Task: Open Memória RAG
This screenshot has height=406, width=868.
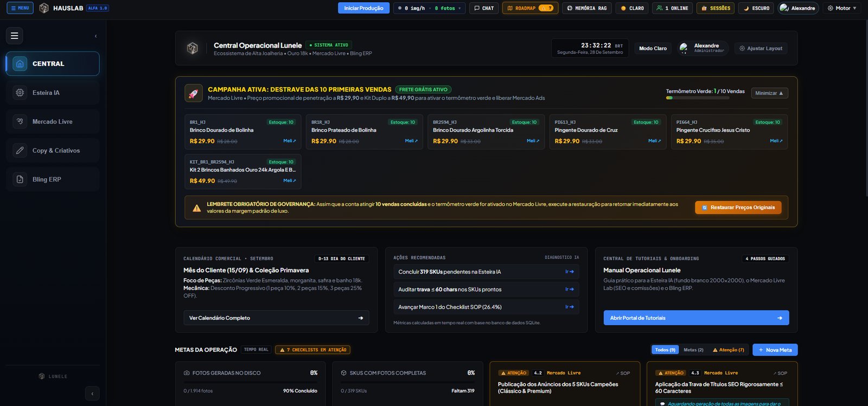Action: tap(587, 8)
